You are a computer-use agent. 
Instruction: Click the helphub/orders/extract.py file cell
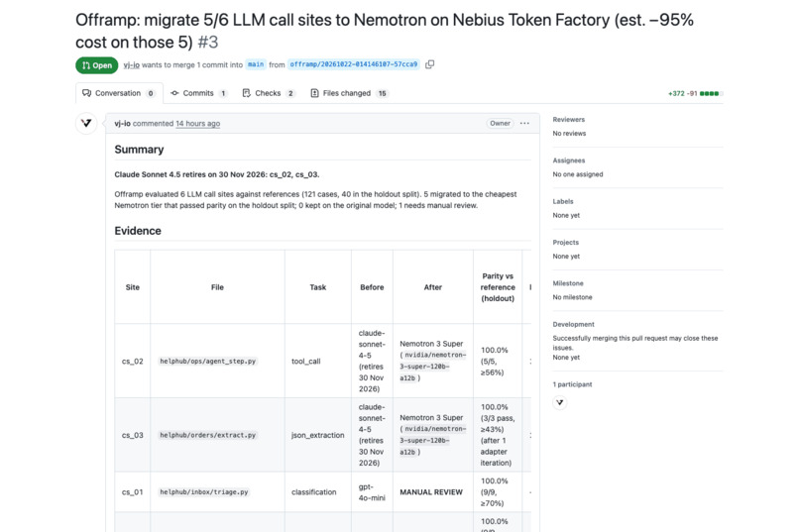click(x=217, y=435)
